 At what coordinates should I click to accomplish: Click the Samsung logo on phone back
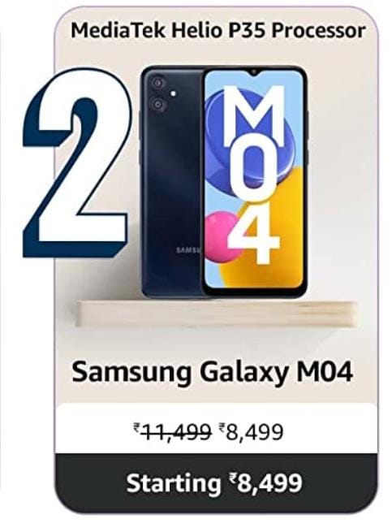click(x=188, y=251)
